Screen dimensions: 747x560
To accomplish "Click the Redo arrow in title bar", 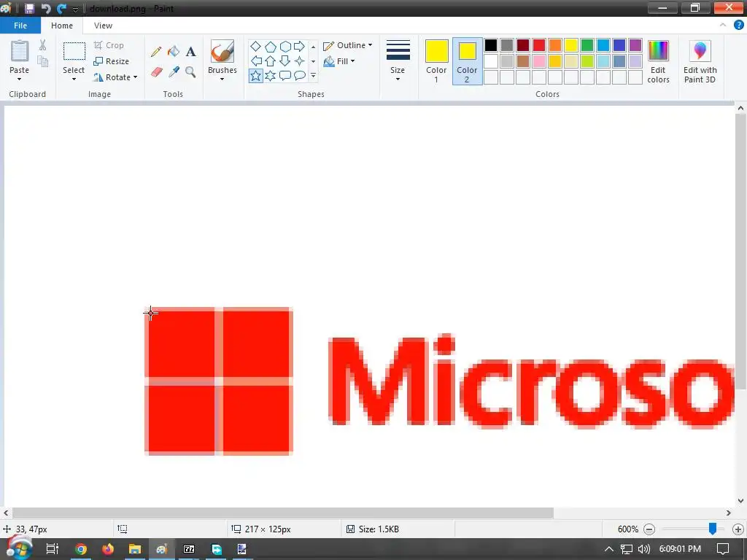I will (x=61, y=8).
